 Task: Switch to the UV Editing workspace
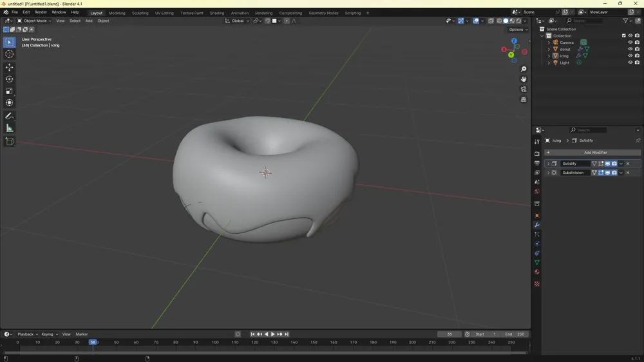(x=164, y=13)
